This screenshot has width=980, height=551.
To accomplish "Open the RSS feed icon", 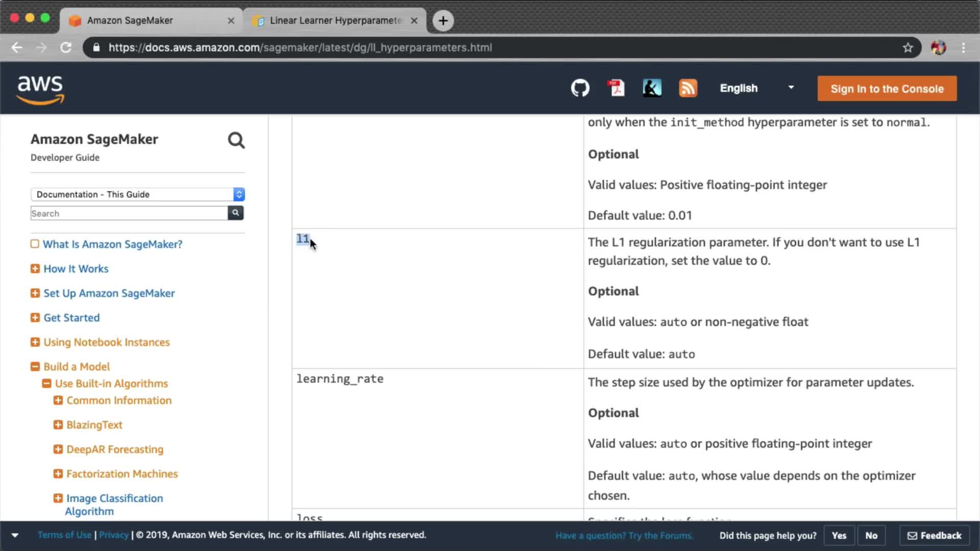I will click(x=688, y=88).
